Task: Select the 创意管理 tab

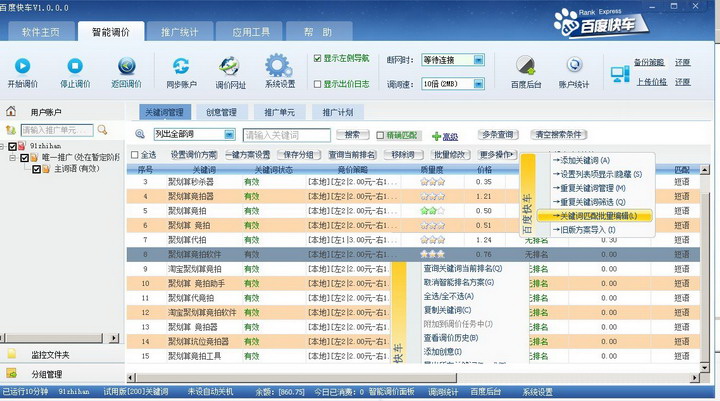Action: pos(221,112)
